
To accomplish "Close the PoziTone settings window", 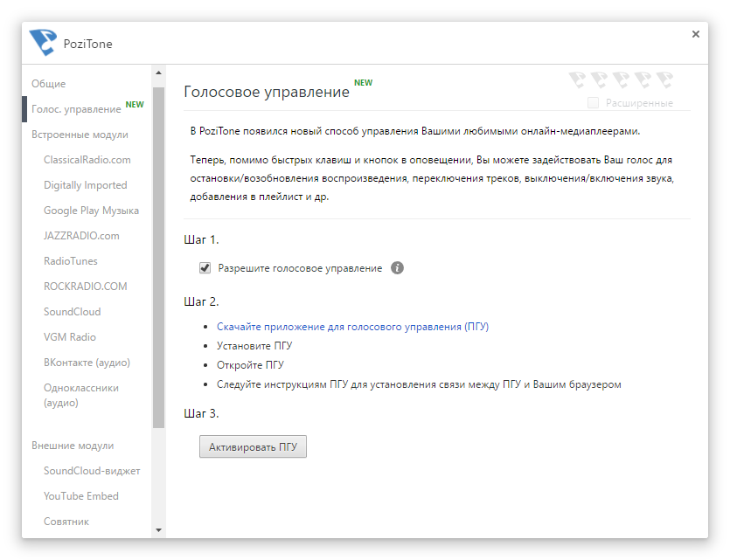I will point(696,34).
